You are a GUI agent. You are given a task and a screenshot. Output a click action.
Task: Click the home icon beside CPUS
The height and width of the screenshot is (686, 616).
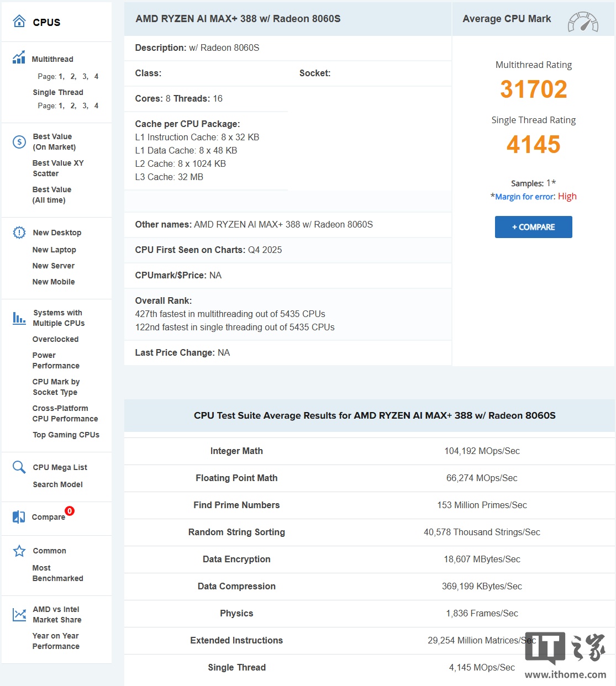coord(19,21)
